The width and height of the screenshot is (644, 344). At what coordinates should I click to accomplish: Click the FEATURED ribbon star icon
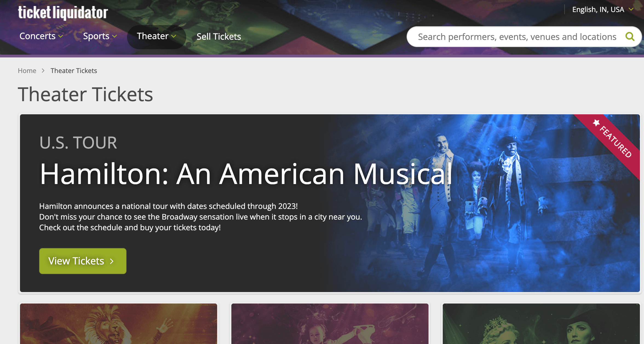pyautogui.click(x=596, y=123)
